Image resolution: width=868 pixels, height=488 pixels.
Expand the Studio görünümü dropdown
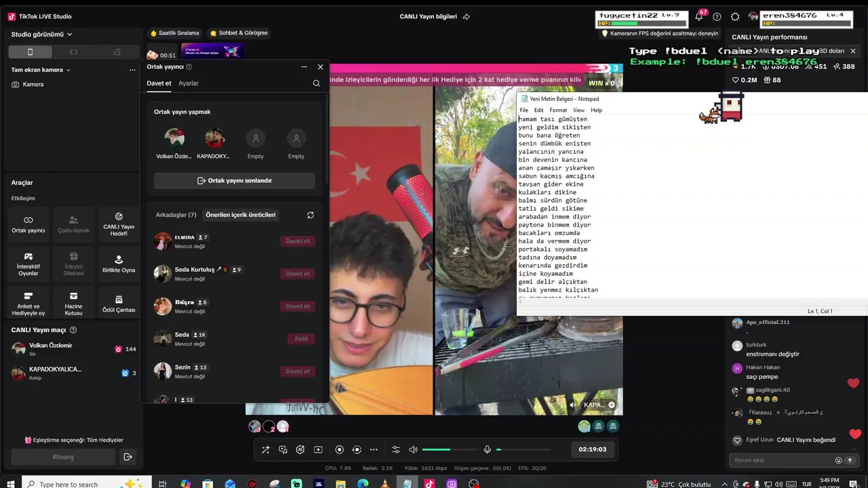pyautogui.click(x=42, y=34)
